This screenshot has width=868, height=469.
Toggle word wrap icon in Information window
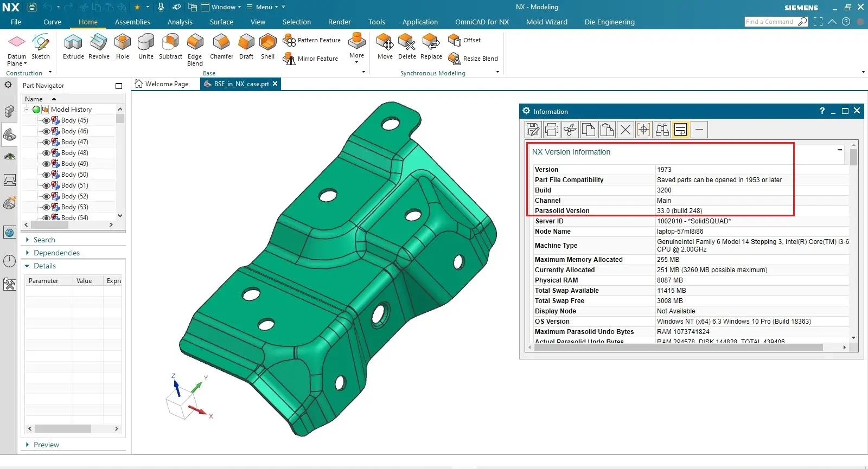pyautogui.click(x=681, y=130)
